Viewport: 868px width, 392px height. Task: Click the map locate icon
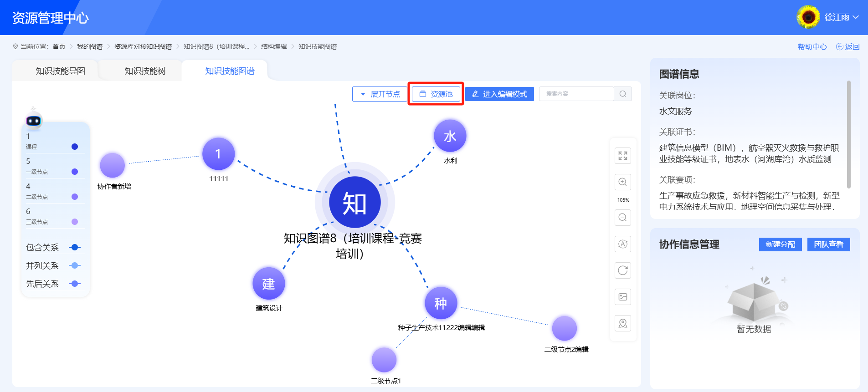tap(623, 323)
